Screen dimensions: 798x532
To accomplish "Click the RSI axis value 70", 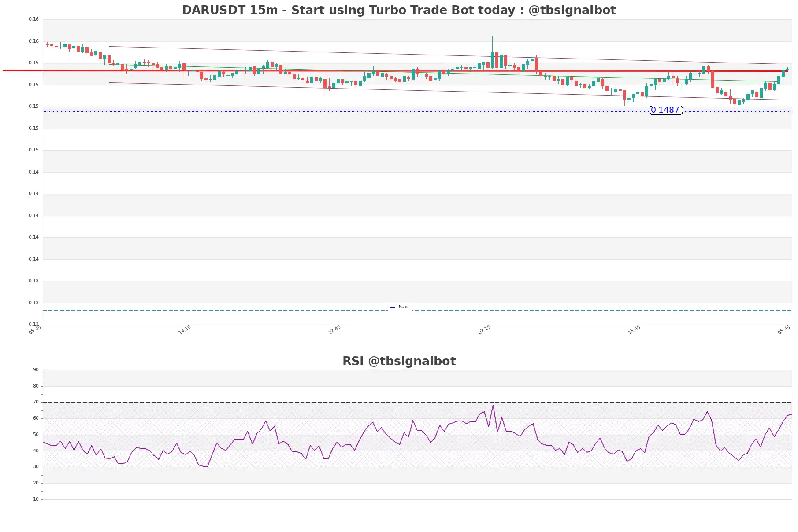I will [x=36, y=402].
